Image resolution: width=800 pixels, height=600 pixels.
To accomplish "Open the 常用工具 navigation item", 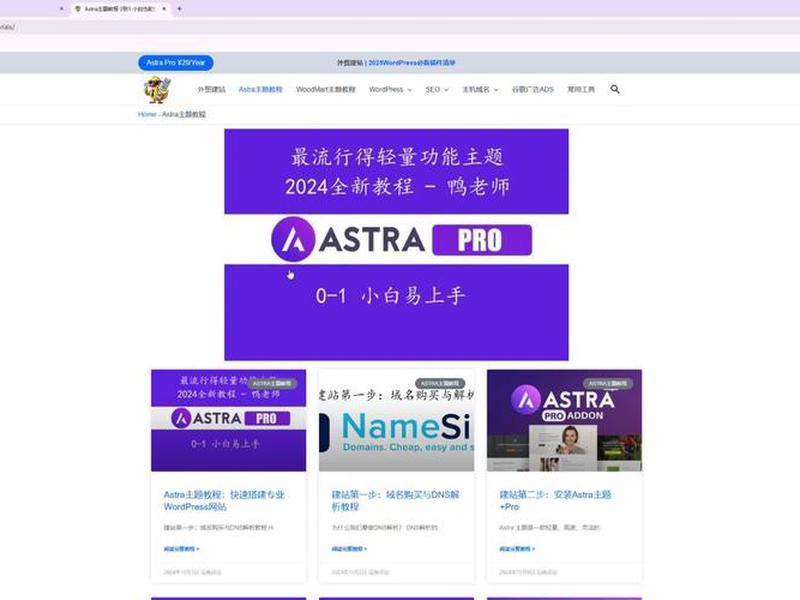I will (x=581, y=89).
